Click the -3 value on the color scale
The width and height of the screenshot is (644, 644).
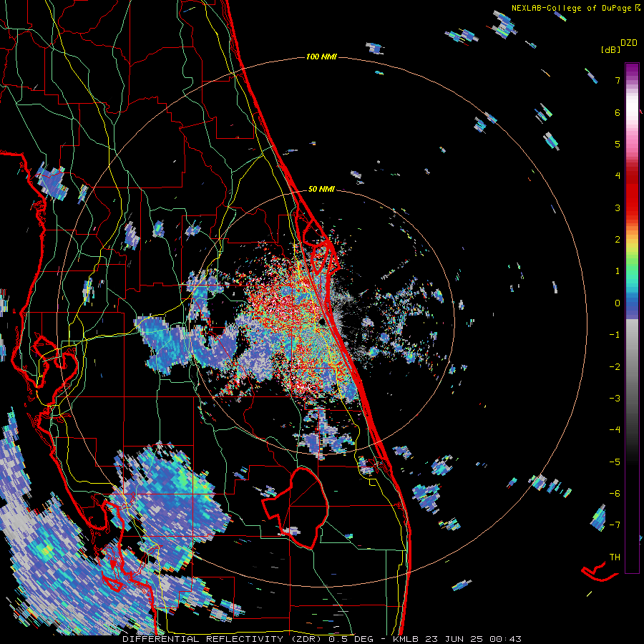(x=615, y=399)
